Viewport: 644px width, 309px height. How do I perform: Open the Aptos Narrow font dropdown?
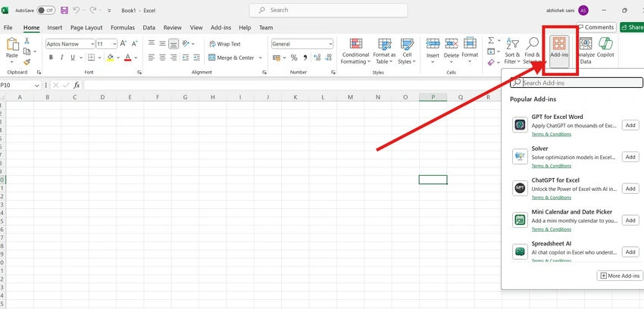click(92, 44)
